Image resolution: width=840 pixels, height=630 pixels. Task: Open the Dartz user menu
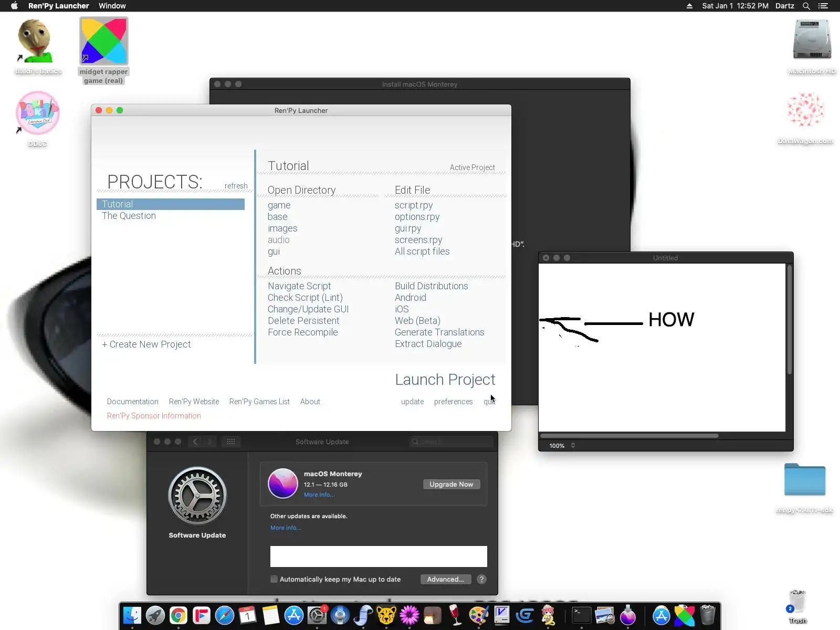click(x=784, y=6)
